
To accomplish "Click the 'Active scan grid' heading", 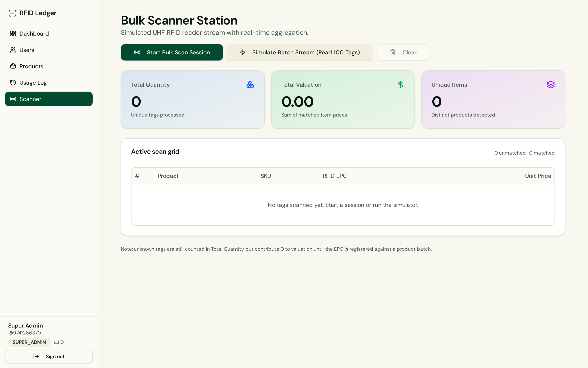I will point(155,152).
